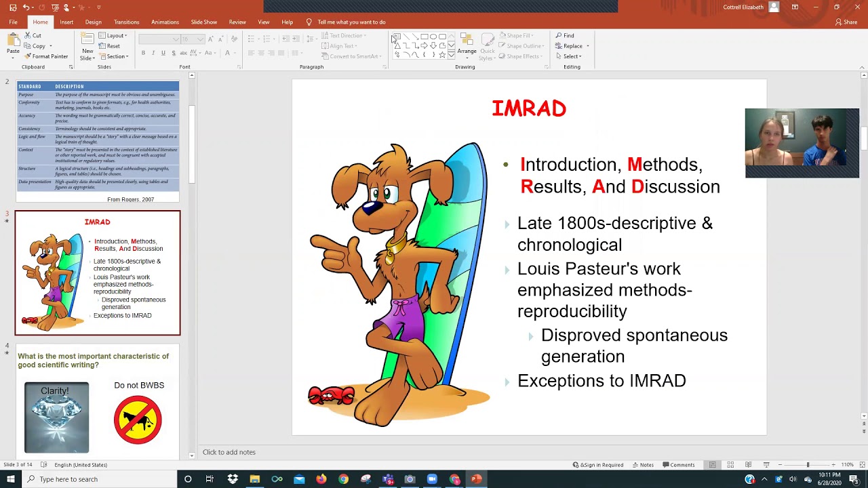868x488 pixels.
Task: Insert an oval shape from the gallery
Action: pos(433,37)
